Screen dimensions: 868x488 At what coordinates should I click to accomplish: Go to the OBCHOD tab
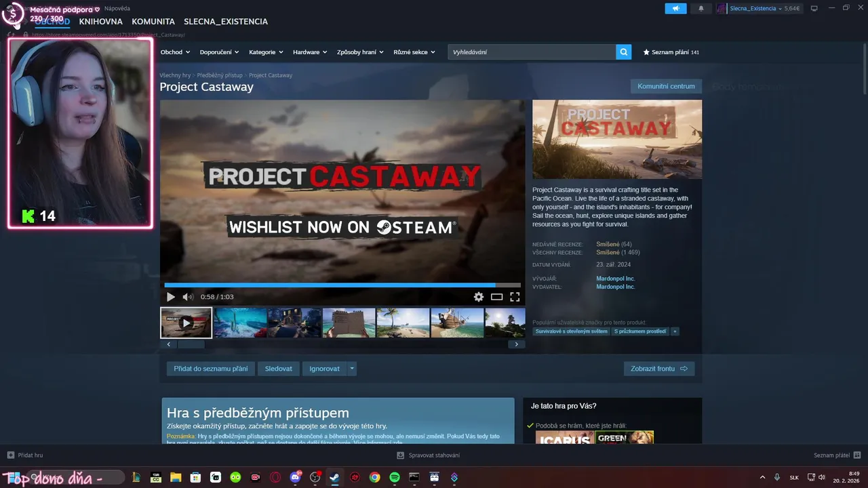click(x=52, y=22)
